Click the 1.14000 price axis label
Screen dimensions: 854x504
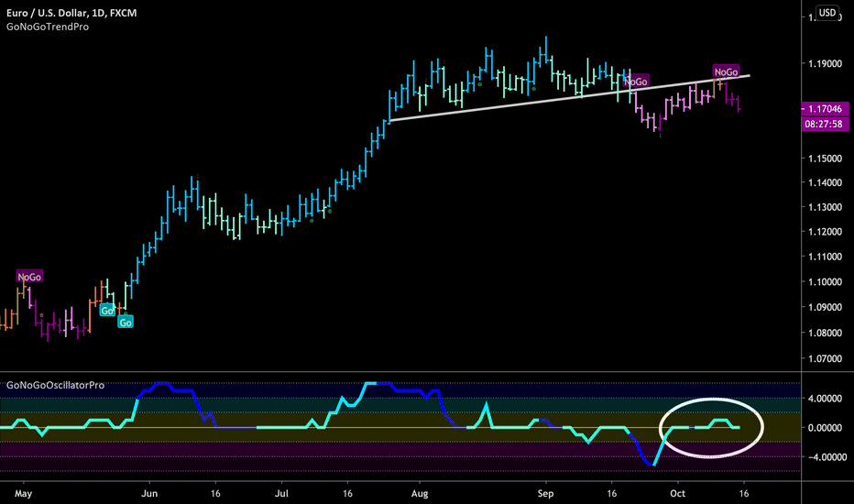pos(825,182)
